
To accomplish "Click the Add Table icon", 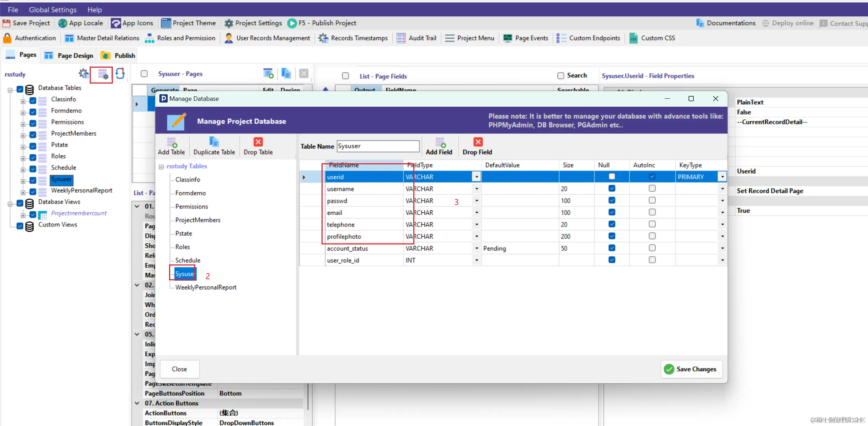I will (x=171, y=142).
